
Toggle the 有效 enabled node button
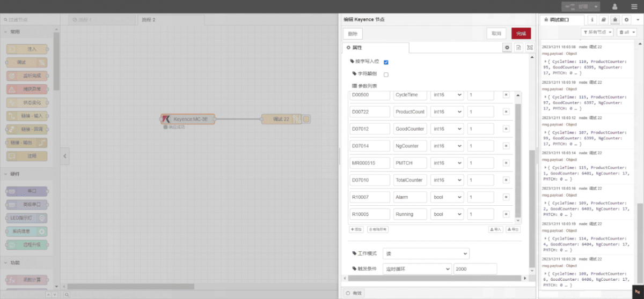coord(354,293)
